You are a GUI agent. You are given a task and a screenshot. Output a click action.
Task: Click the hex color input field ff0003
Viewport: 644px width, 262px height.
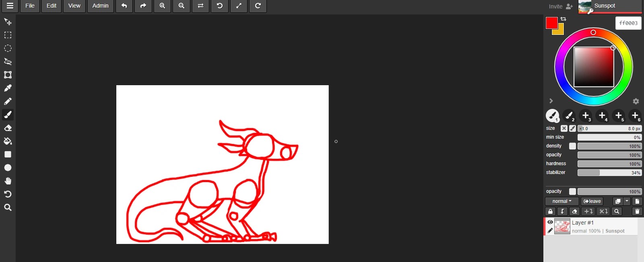628,23
